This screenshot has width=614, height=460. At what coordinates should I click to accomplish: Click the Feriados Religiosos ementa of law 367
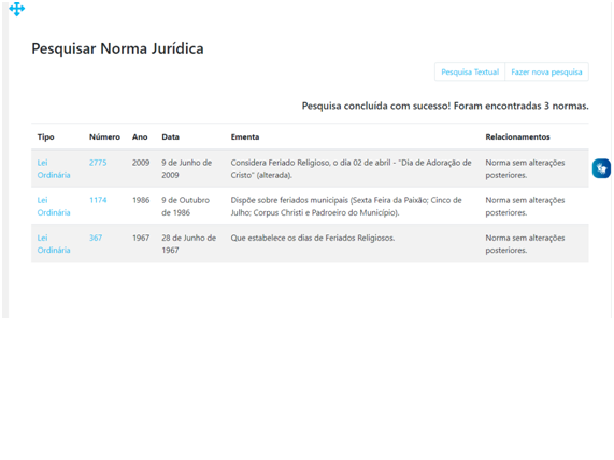[x=312, y=238]
